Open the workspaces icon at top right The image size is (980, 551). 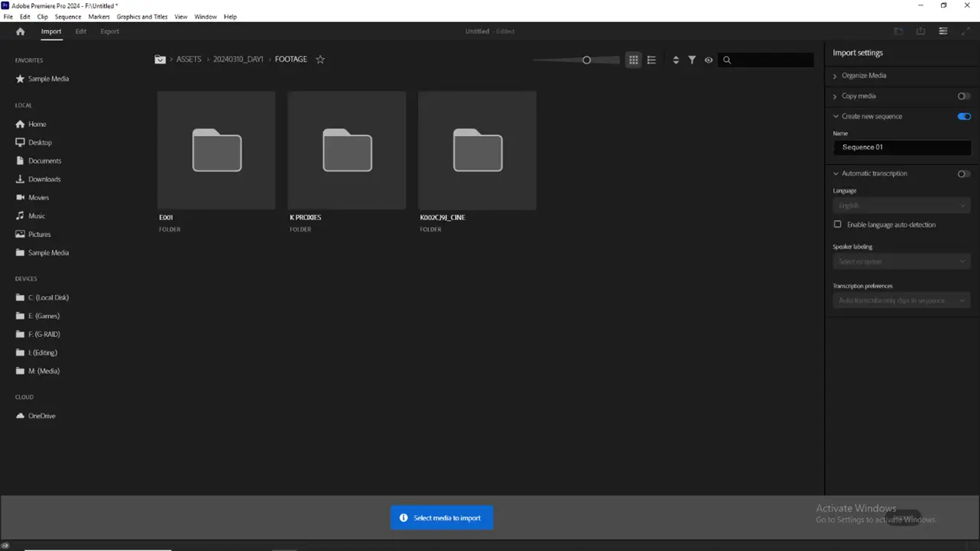click(x=943, y=31)
